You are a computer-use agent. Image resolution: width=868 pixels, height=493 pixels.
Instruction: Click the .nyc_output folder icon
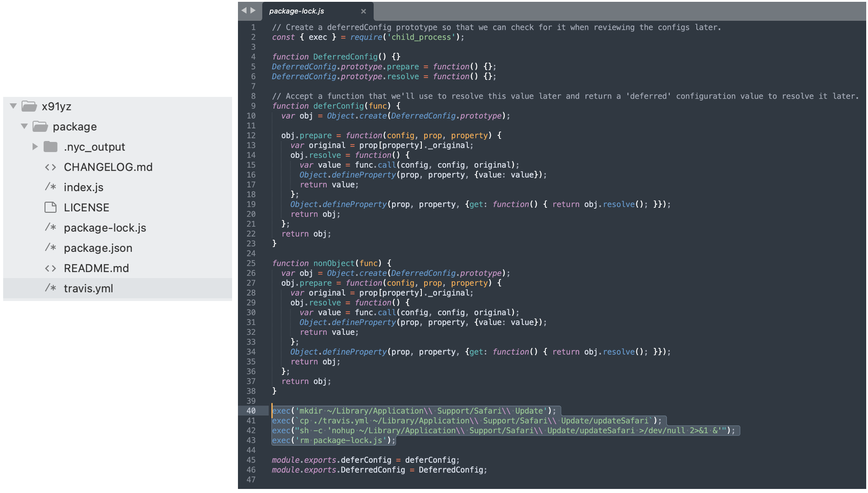tap(50, 147)
